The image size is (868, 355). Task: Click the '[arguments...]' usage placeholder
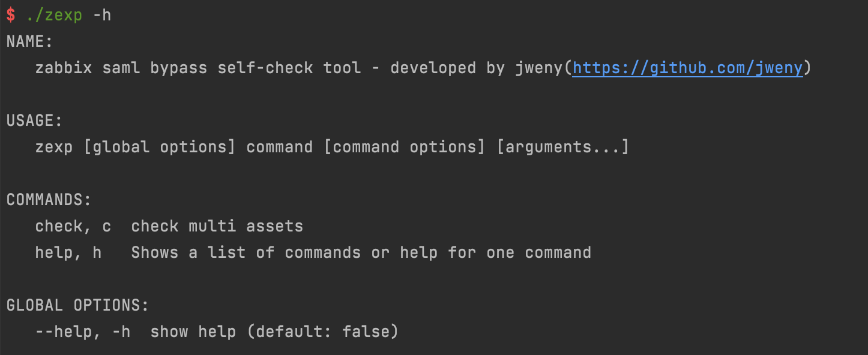pyautogui.click(x=563, y=148)
